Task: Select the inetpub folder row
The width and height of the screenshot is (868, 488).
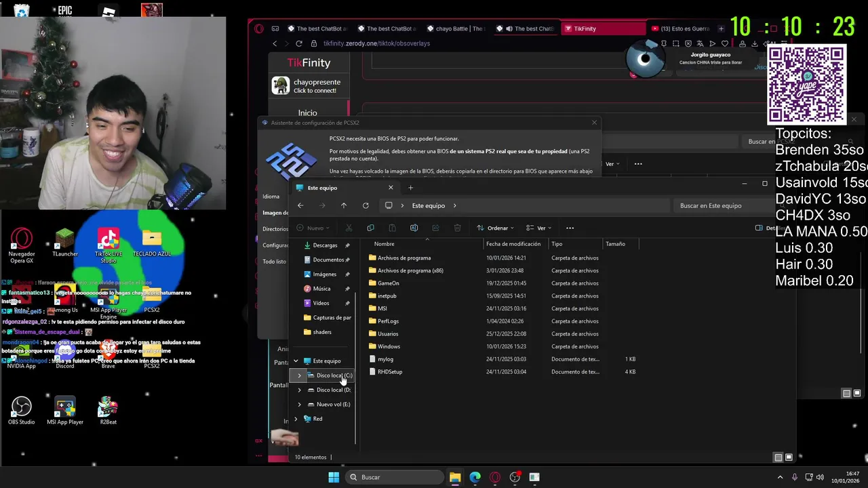Action: coord(387,296)
